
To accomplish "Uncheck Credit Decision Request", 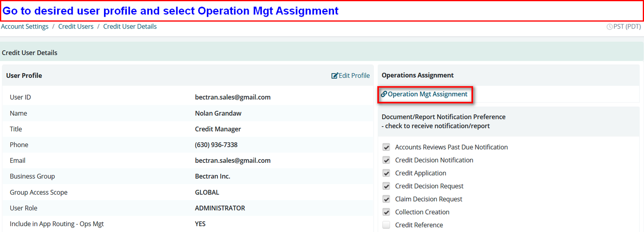I will tap(386, 186).
